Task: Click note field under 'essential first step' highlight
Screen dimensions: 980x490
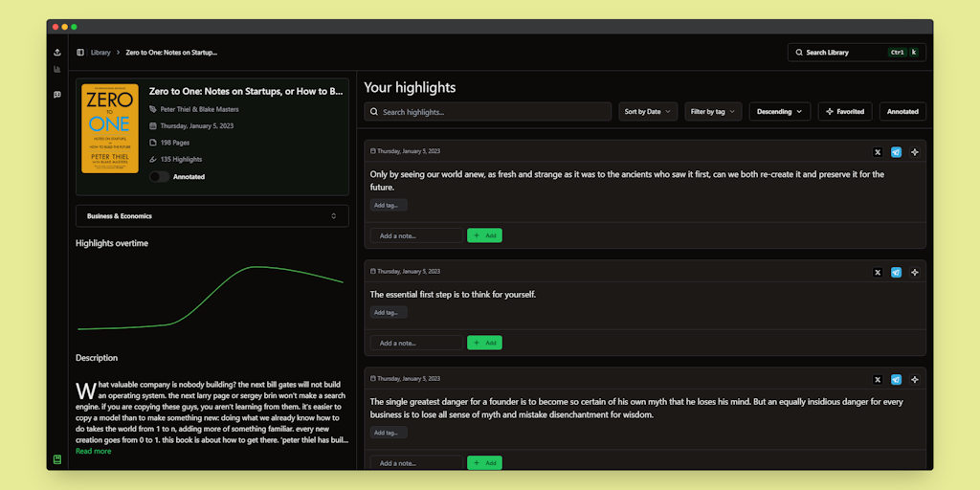Action: coord(416,343)
